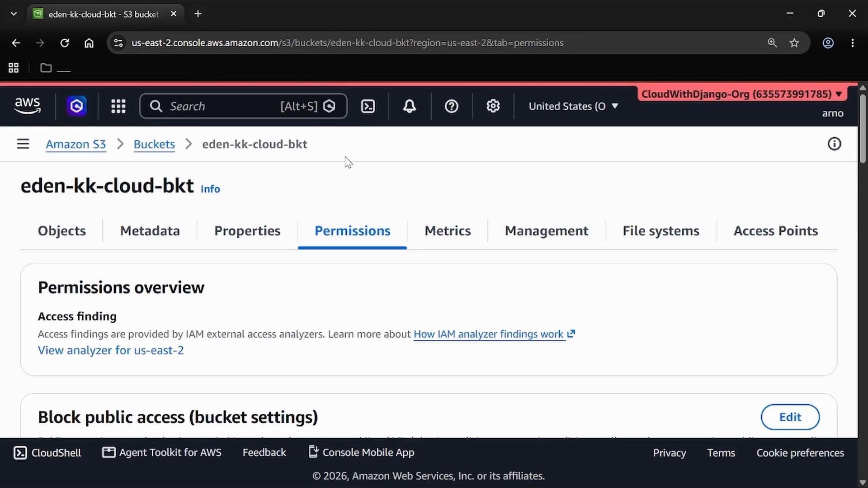Image resolution: width=868 pixels, height=488 pixels.
Task: Switch to the Objects tab
Action: pyautogui.click(x=62, y=231)
